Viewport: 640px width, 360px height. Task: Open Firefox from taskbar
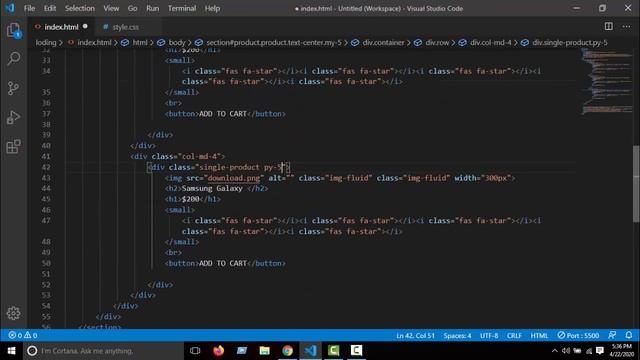218,351
